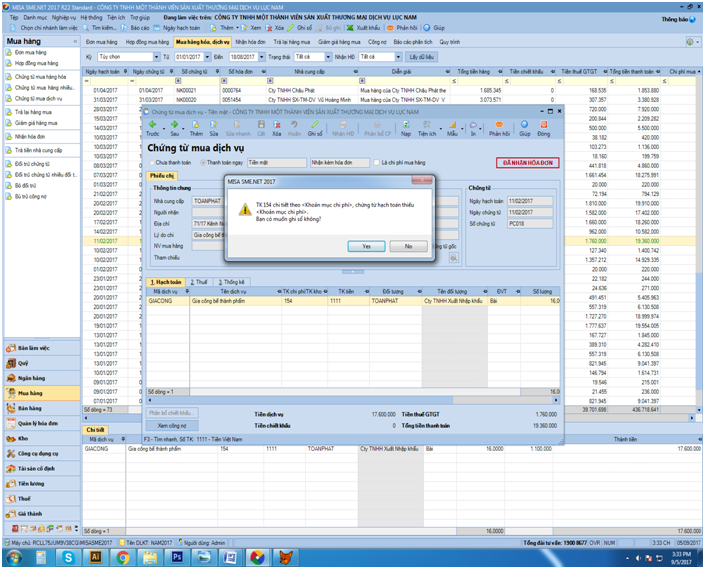Click the Phản hồi feedback icon in dialog
The width and height of the screenshot is (705, 569).
499,124
